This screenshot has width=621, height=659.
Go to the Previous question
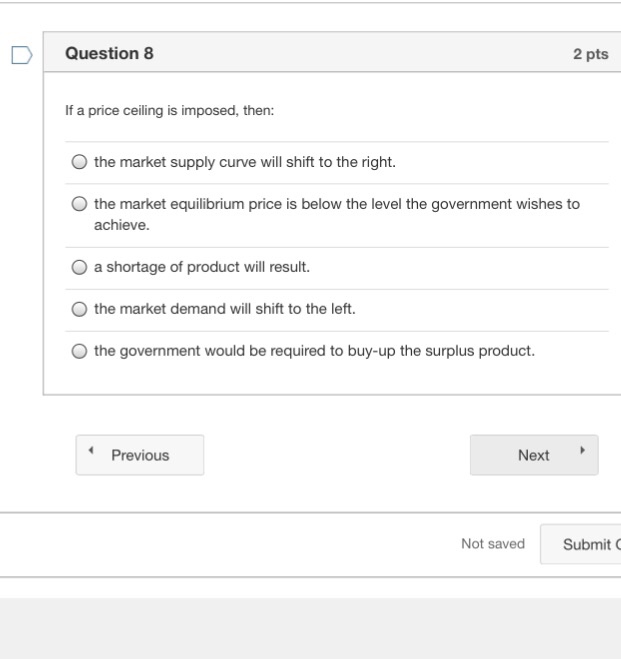(140, 455)
